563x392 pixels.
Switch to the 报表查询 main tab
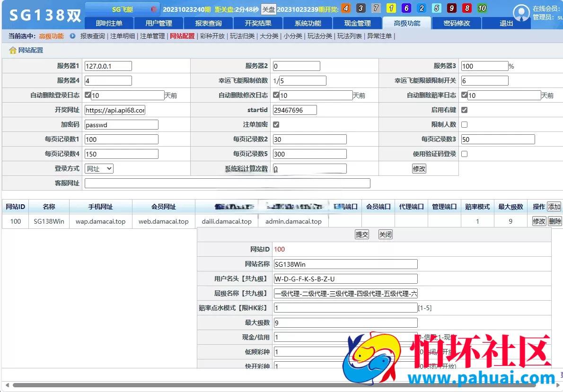(x=208, y=23)
